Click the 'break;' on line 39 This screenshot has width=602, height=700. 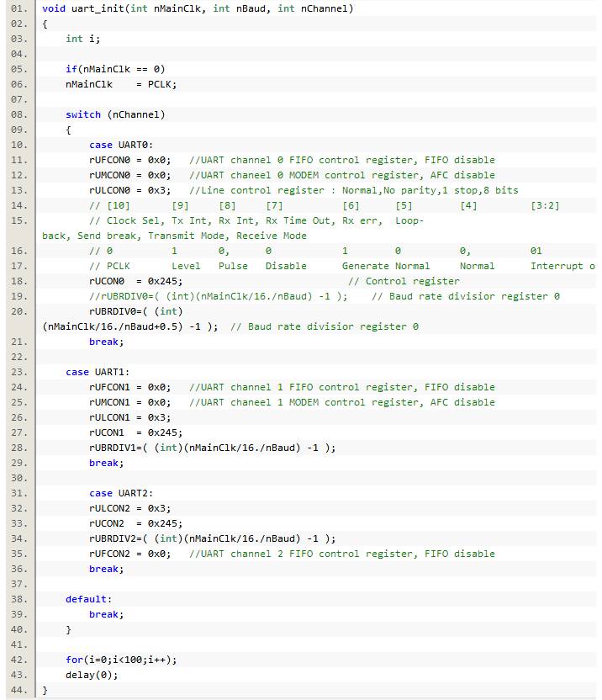[106, 616]
